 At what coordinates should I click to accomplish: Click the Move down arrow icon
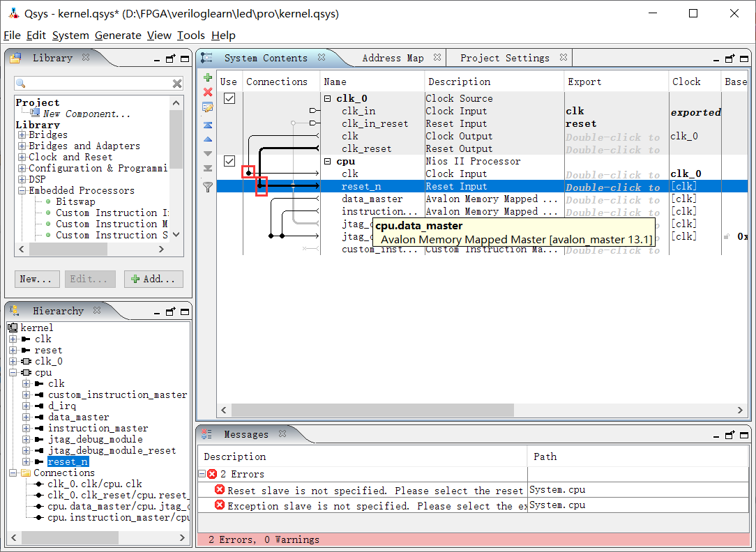pos(208,153)
